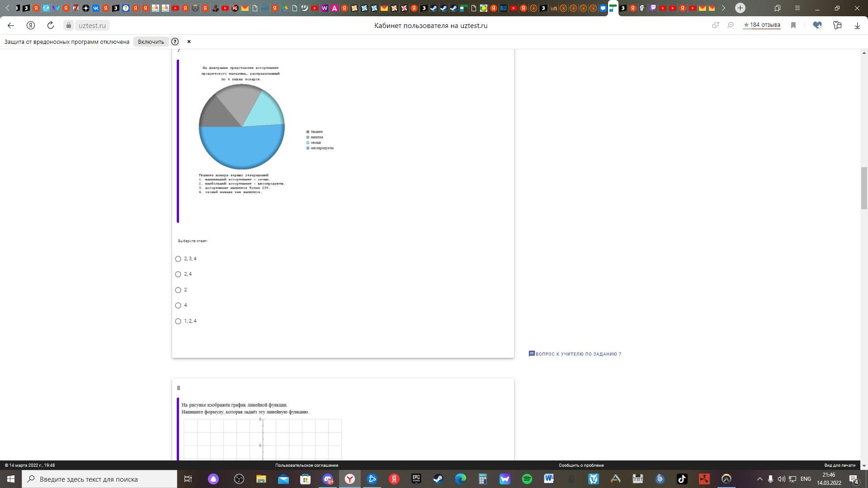Click the page vertical scrollbar thumb
The image size is (868, 488).
click(864, 188)
